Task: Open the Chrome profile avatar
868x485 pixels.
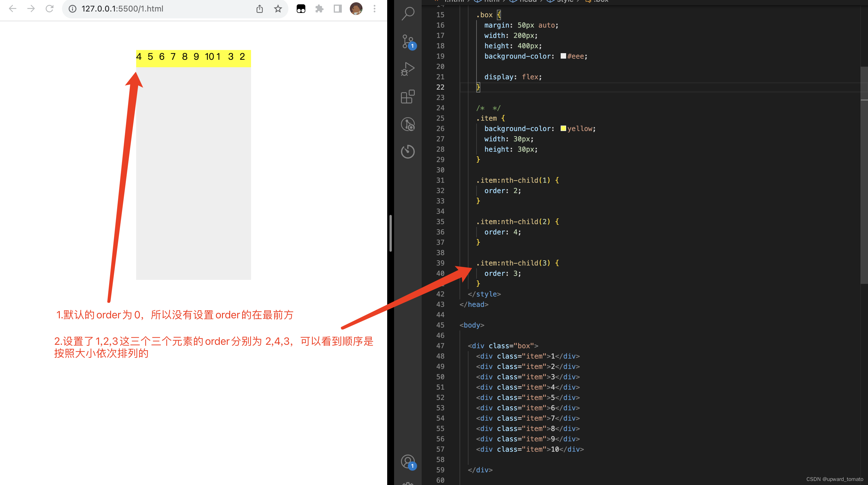Action: (356, 9)
